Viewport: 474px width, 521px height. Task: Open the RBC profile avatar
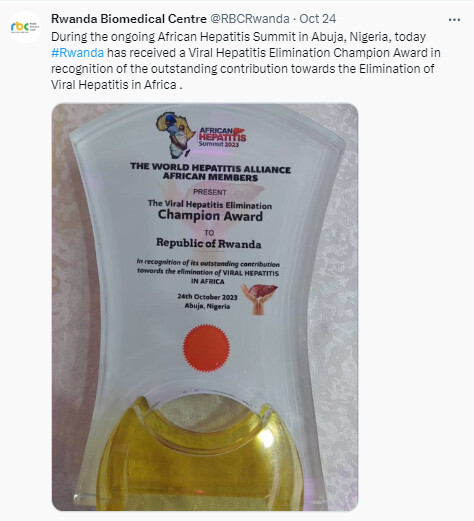25,27
